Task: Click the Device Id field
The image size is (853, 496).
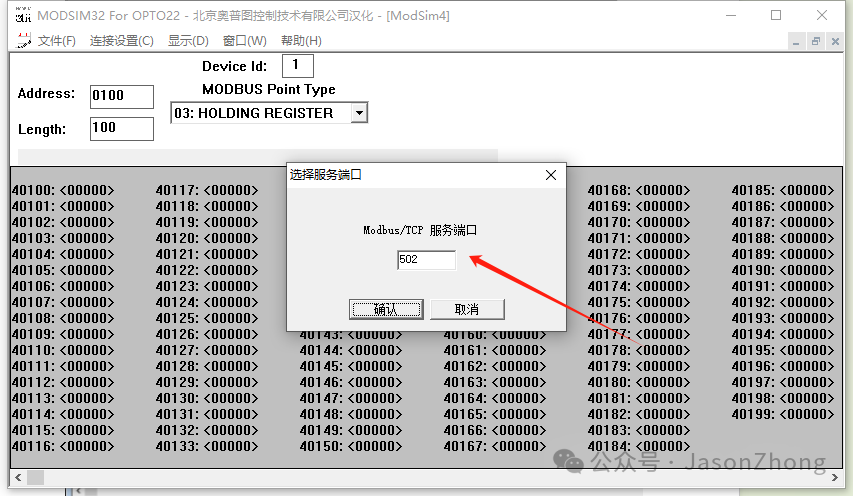Action: point(298,66)
